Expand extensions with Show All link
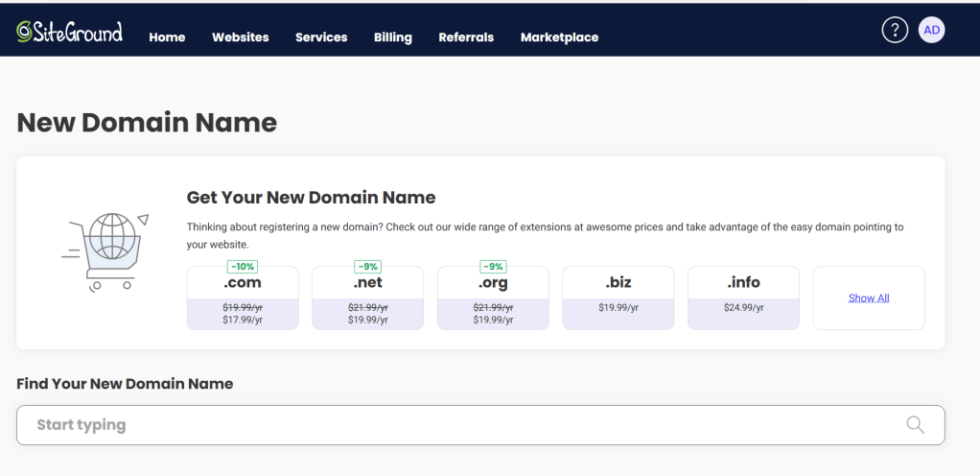This screenshot has width=980, height=476. pyautogui.click(x=869, y=298)
